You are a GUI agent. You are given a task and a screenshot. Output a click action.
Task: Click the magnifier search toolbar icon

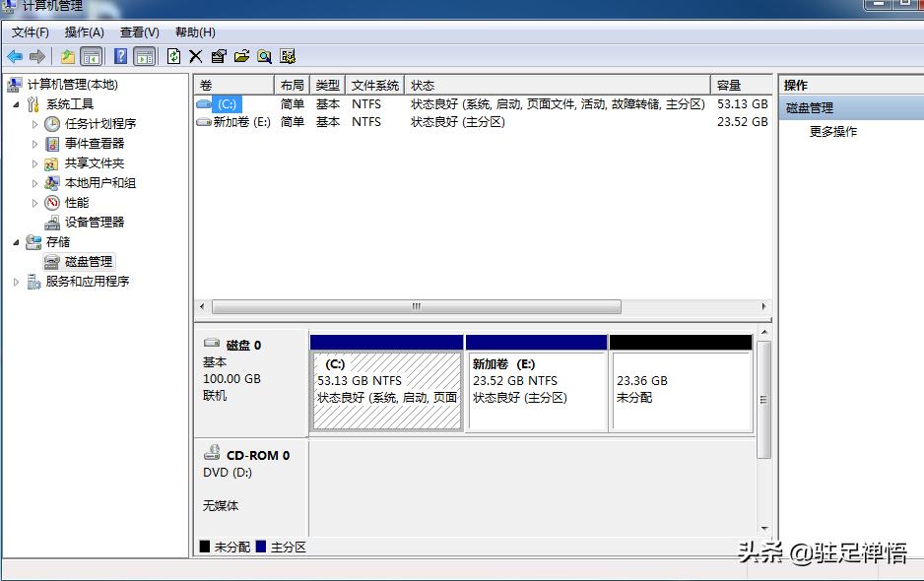coord(266,56)
